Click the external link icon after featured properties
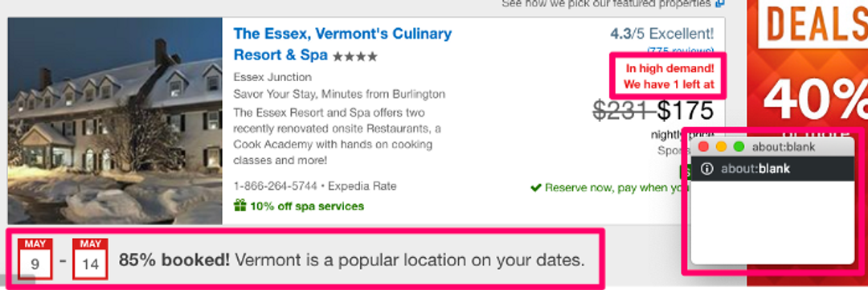 tap(719, 4)
